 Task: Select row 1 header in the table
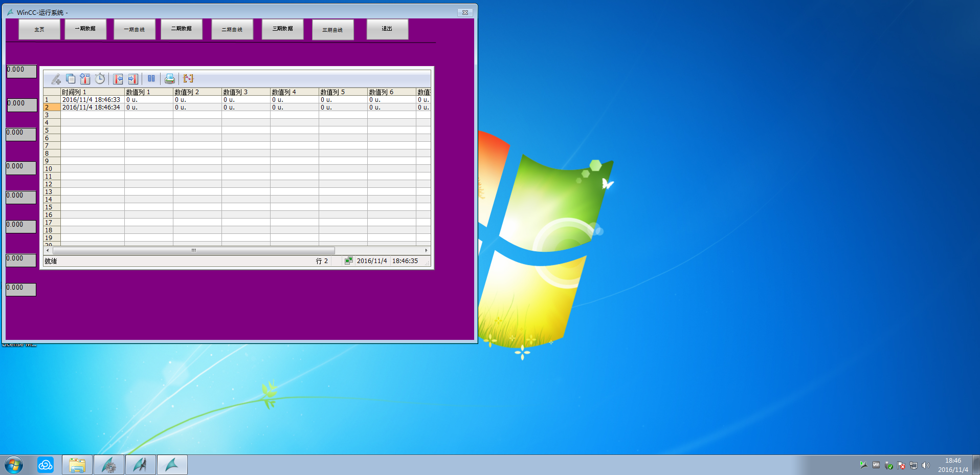[x=52, y=100]
